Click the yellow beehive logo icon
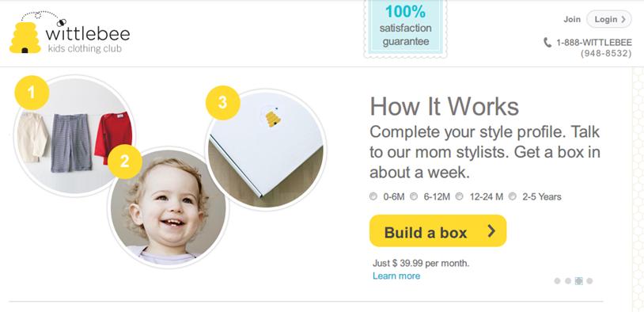 coord(25,38)
